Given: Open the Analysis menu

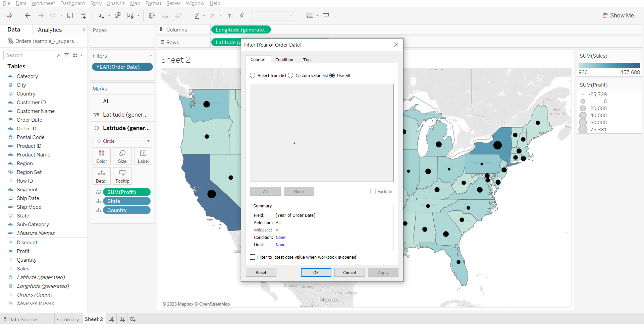Looking at the screenshot, I should [x=116, y=3].
